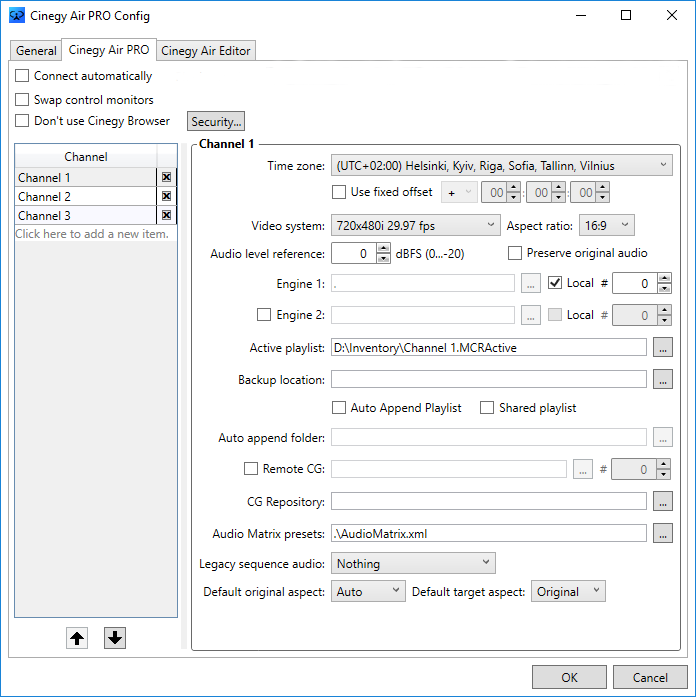
Task: Click the CG Repository input field
Action: (x=489, y=501)
